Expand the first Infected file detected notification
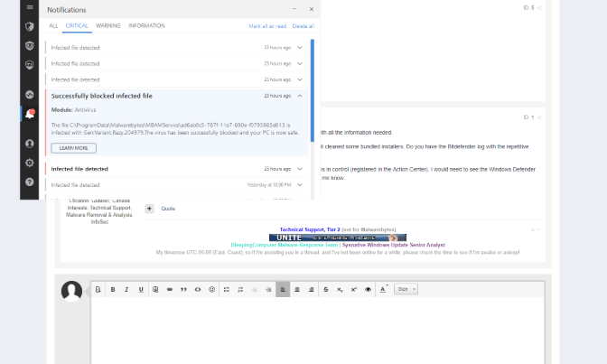Screen dimensions: 607x364 point(300,47)
